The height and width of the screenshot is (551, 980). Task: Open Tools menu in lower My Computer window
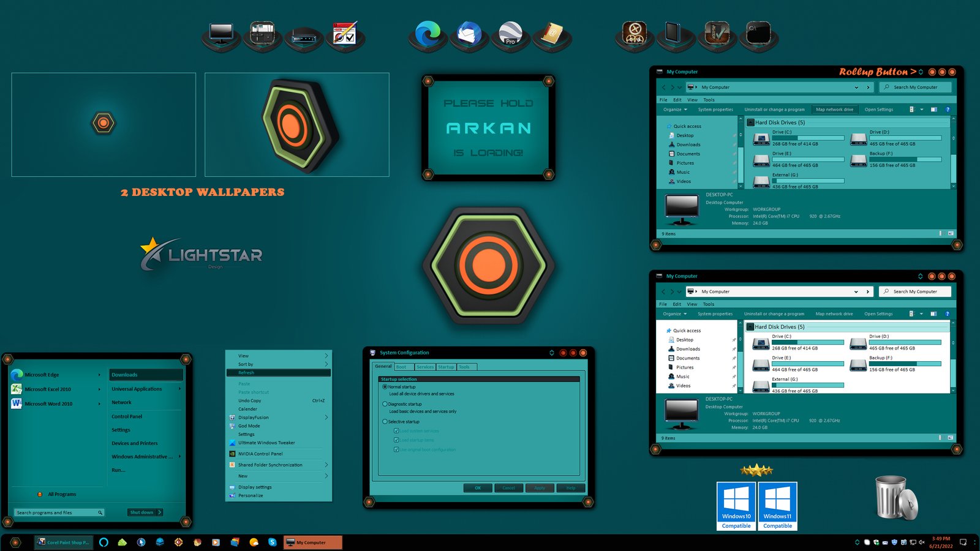coord(708,304)
